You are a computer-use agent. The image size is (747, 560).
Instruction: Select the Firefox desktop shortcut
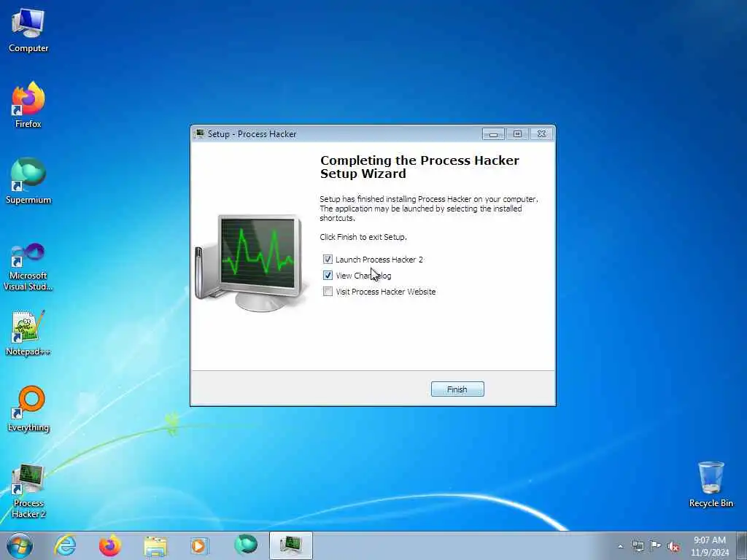point(28,105)
